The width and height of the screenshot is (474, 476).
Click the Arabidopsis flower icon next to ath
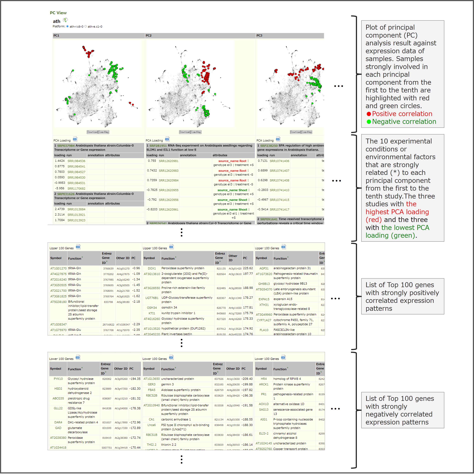tap(65, 20)
